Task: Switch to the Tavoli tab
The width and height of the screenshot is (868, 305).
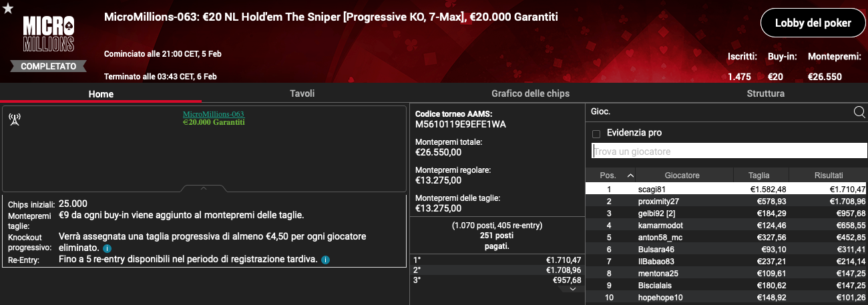Action: (x=302, y=93)
